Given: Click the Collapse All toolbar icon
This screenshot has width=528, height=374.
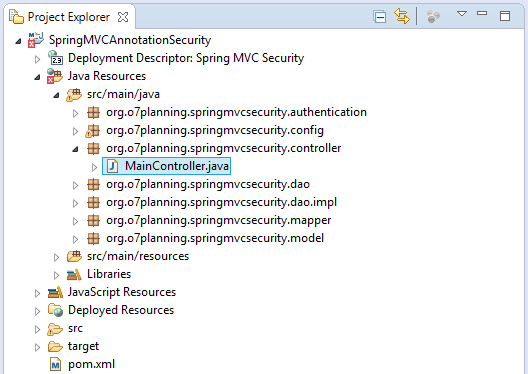Looking at the screenshot, I should [380, 16].
